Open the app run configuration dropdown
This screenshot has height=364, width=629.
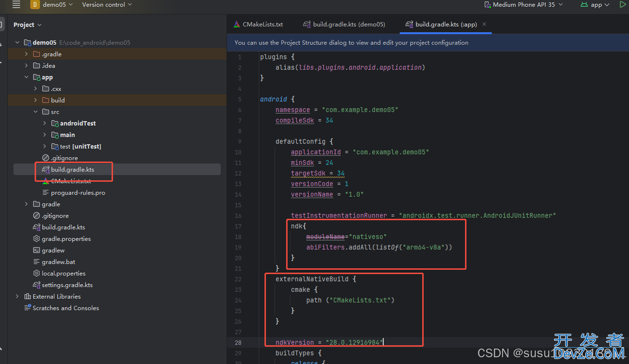coord(595,5)
